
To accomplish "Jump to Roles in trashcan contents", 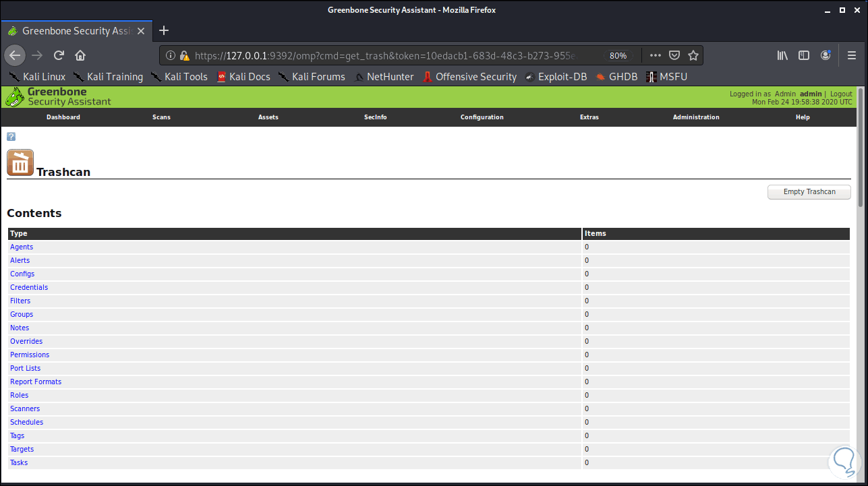I will click(20, 395).
